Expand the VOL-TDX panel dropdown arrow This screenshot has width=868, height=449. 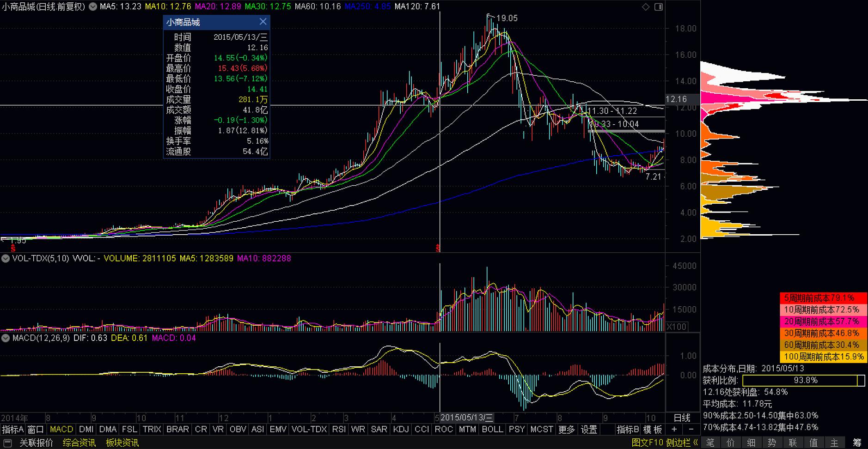tap(6, 258)
